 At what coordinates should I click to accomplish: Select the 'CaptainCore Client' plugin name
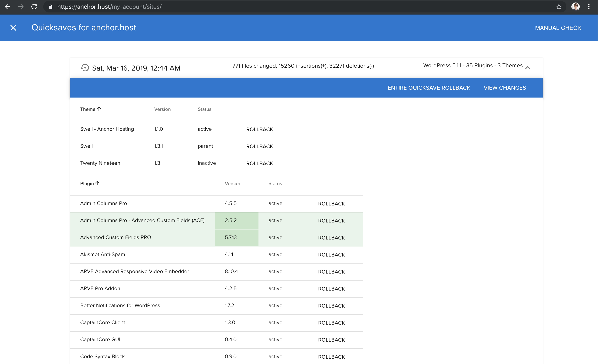tap(102, 322)
